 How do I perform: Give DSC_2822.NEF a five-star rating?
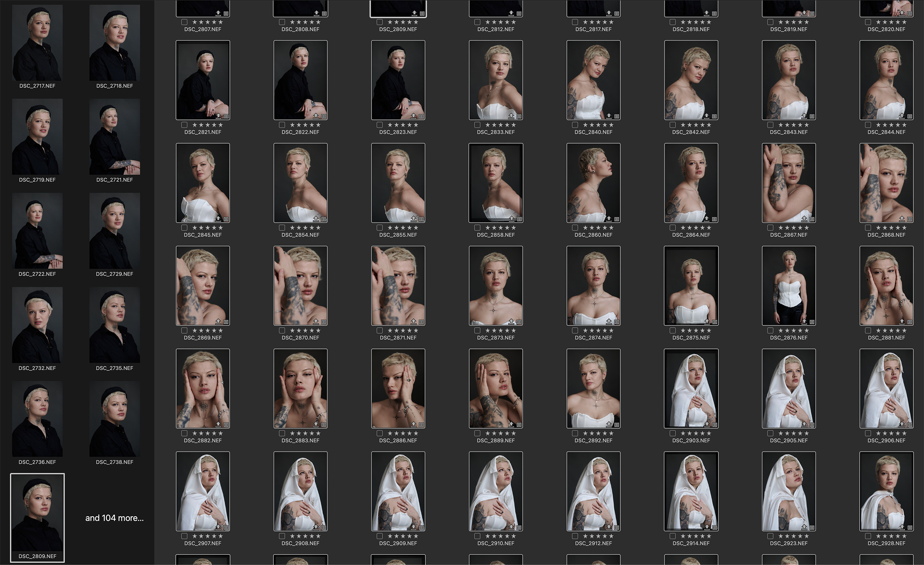pyautogui.click(x=319, y=125)
